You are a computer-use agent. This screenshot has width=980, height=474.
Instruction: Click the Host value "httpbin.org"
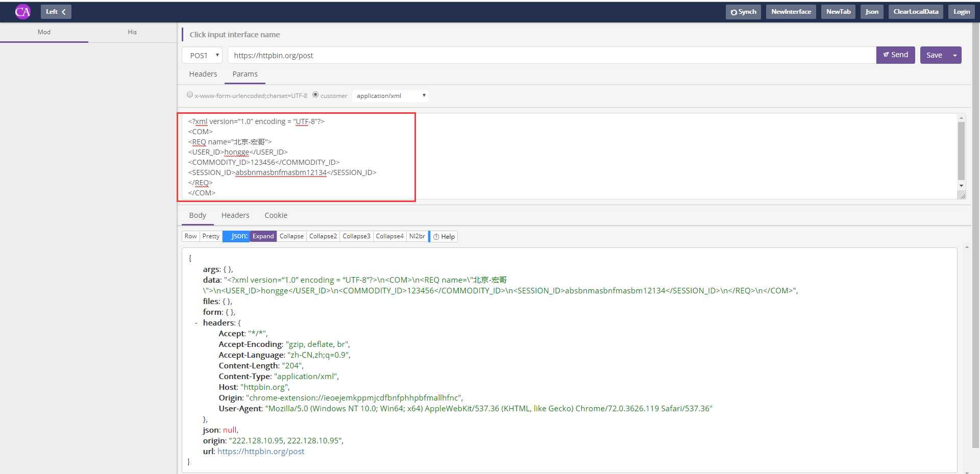click(x=264, y=387)
